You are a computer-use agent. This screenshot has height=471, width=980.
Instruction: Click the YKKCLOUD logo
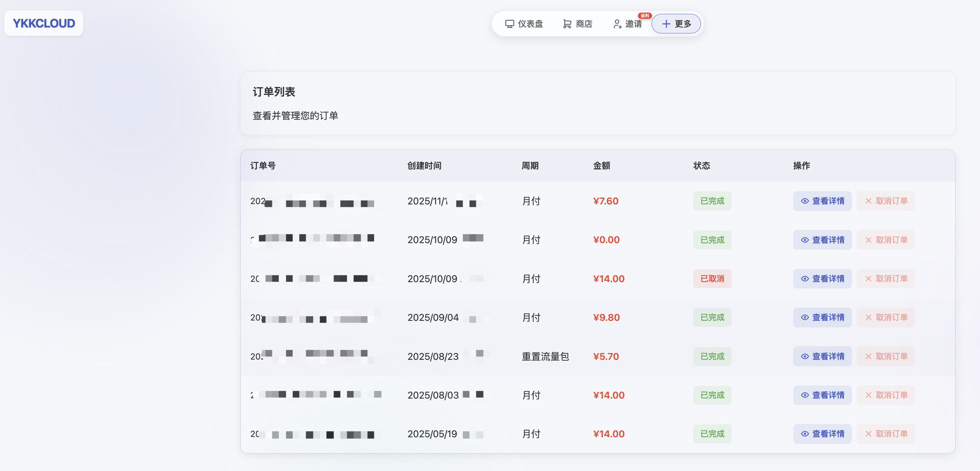click(x=44, y=23)
